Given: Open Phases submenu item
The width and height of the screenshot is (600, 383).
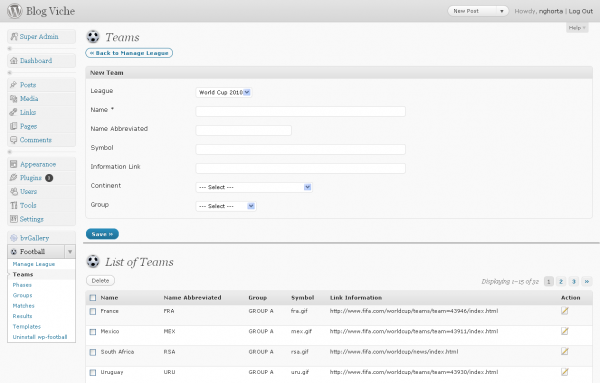Looking at the screenshot, I should 22,285.
